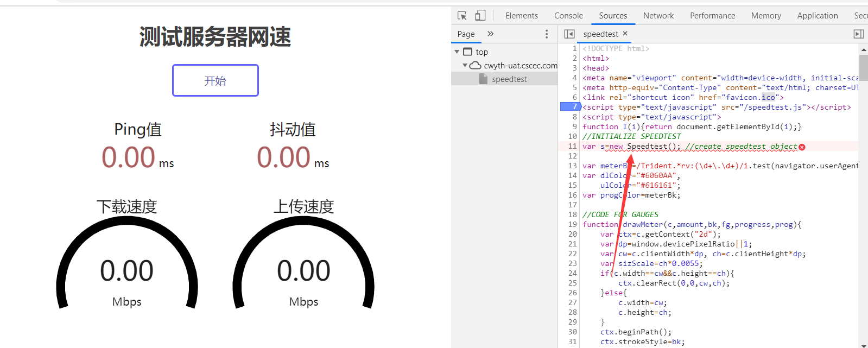868x348 pixels.
Task: Click the cloud icon beside cwyth-uat.cscec.com
Action: pyautogui.click(x=475, y=65)
